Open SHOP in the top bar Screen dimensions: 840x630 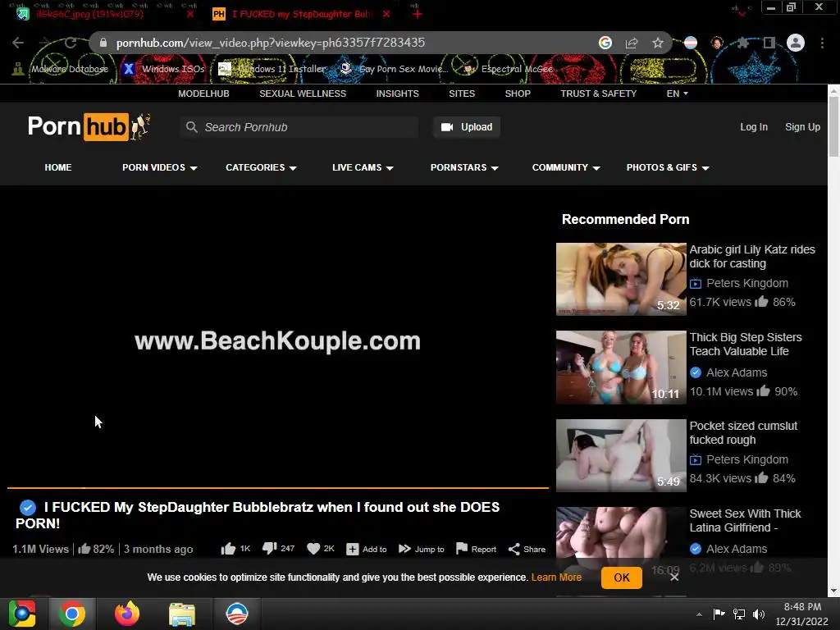point(518,94)
